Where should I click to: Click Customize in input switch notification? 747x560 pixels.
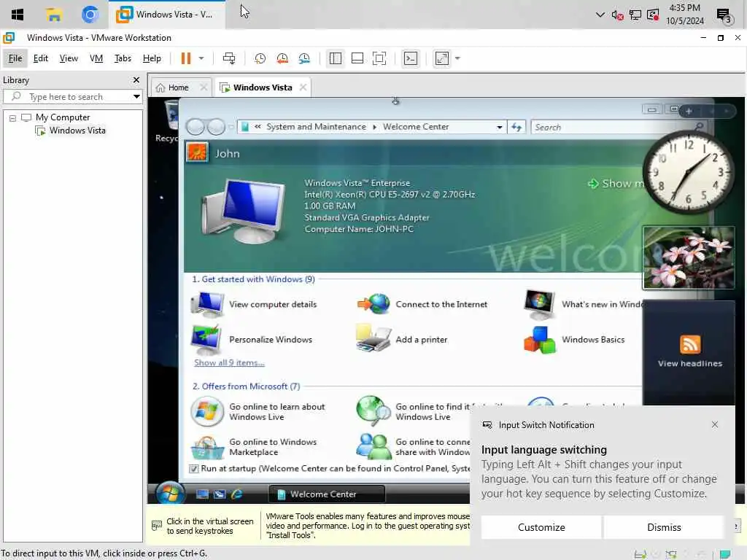541,527
